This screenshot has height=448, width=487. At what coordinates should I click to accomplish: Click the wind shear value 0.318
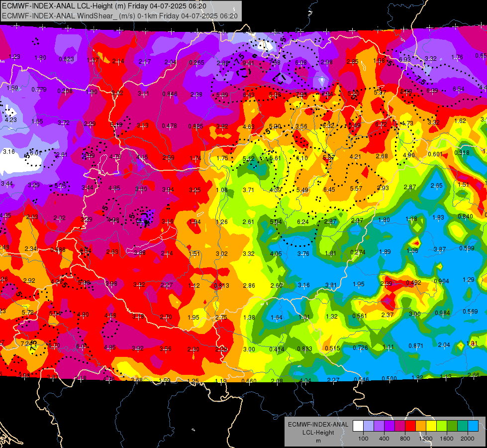click(x=462, y=153)
